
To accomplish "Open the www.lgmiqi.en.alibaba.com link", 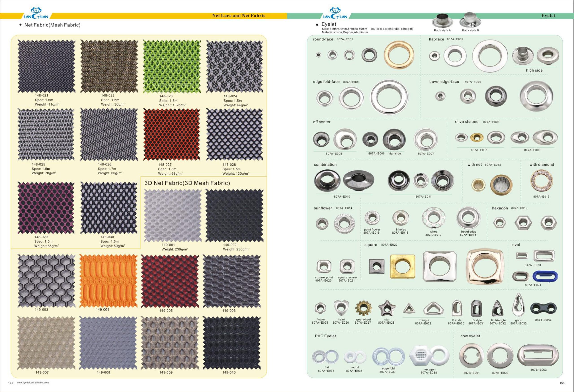I will click(33, 383).
